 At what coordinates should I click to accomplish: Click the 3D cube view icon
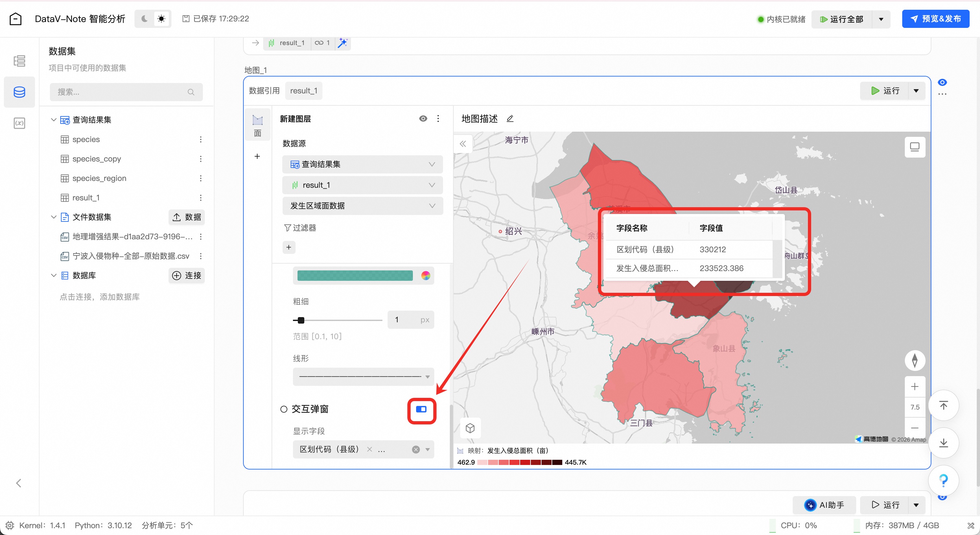pyautogui.click(x=470, y=428)
